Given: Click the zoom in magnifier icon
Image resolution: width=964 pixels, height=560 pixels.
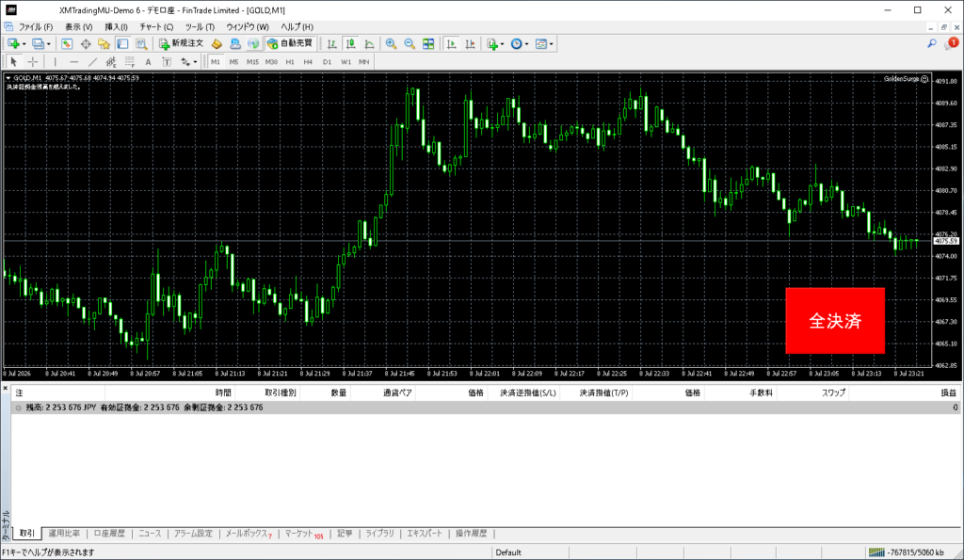Looking at the screenshot, I should tap(391, 43).
